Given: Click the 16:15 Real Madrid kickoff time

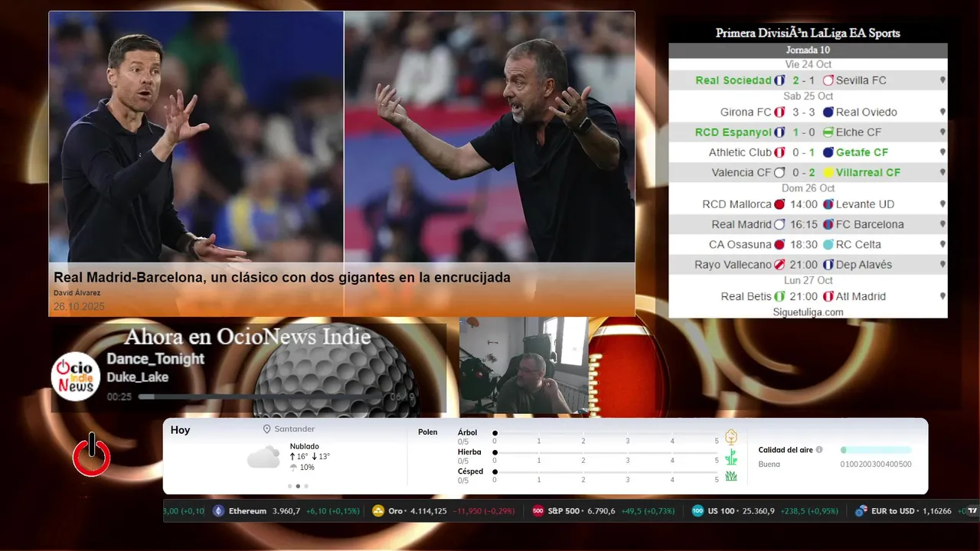Looking at the screenshot, I should [x=804, y=224].
